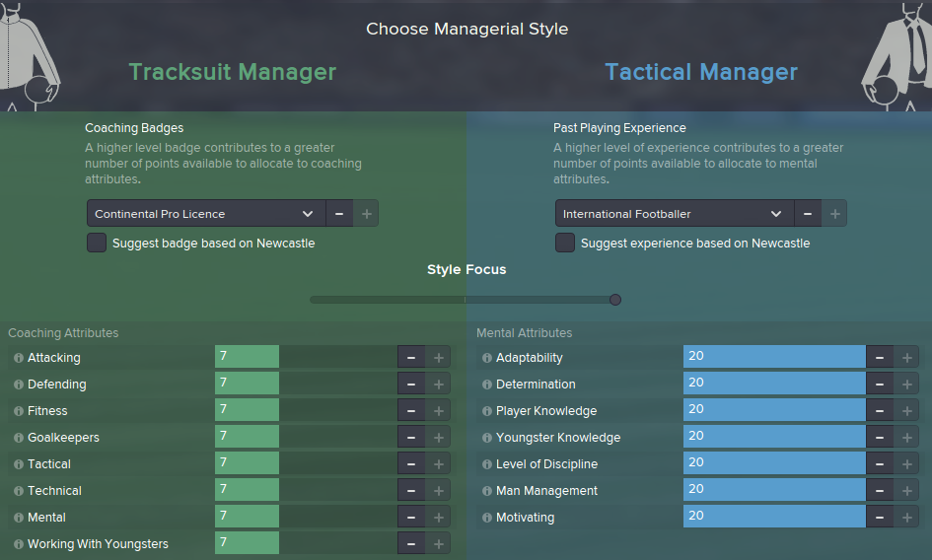Click info icon beside Working With Youngsters

pos(19,544)
